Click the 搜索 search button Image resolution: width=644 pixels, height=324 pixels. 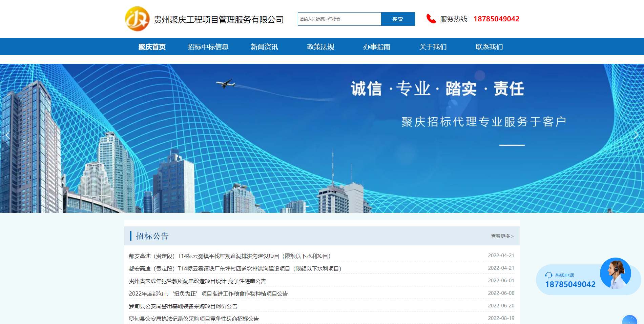click(398, 19)
